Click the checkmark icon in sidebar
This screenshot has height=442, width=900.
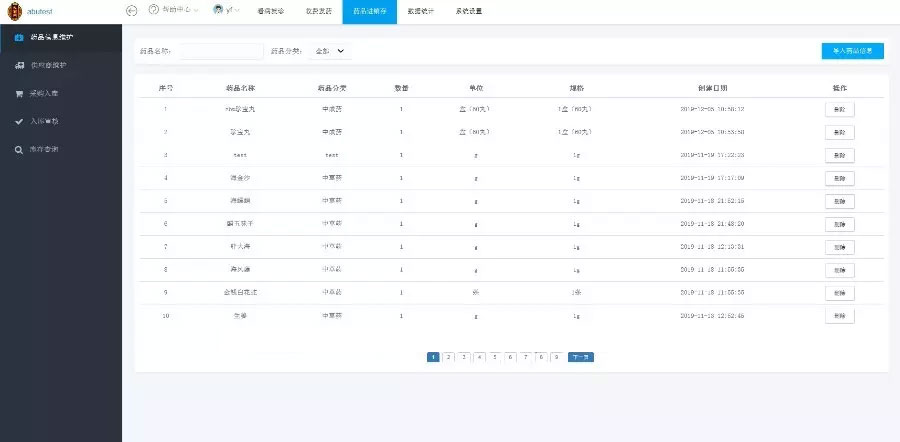(19, 122)
